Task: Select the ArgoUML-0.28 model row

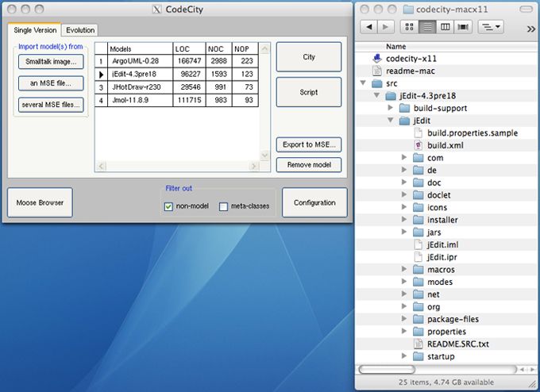Action: 176,61
